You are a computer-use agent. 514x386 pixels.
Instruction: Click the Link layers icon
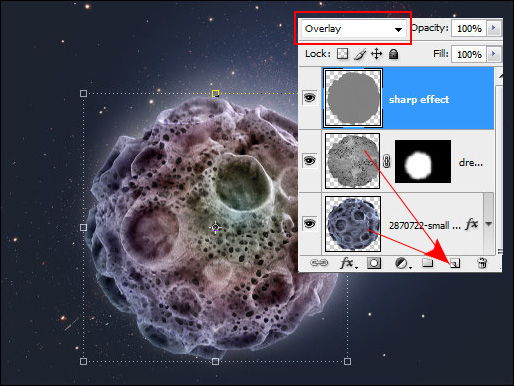click(x=319, y=263)
